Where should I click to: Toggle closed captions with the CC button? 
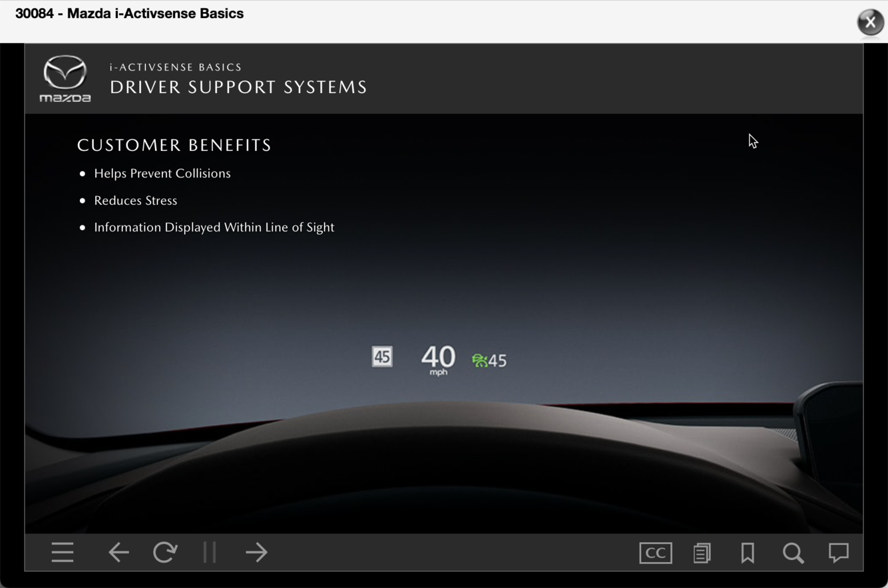coord(656,553)
